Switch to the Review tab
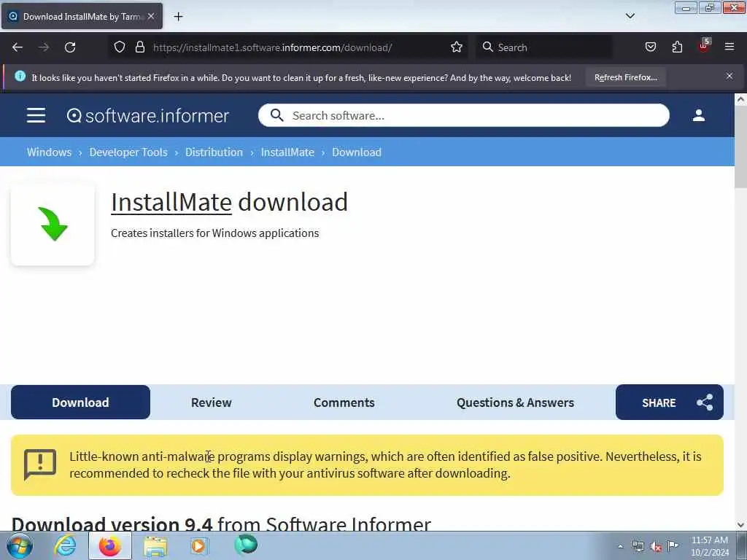The image size is (747, 560). tap(211, 402)
